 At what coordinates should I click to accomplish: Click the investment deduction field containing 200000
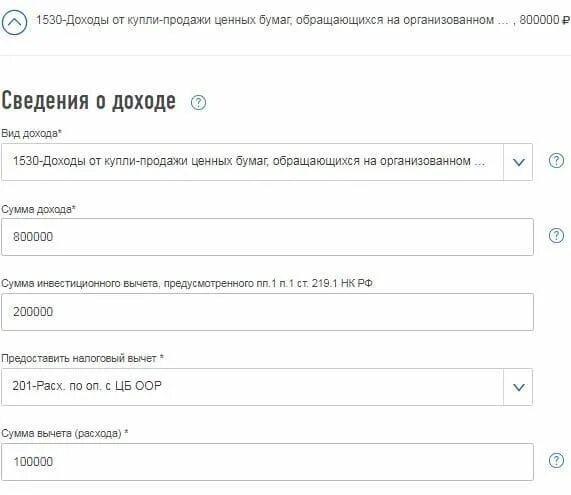click(x=267, y=312)
